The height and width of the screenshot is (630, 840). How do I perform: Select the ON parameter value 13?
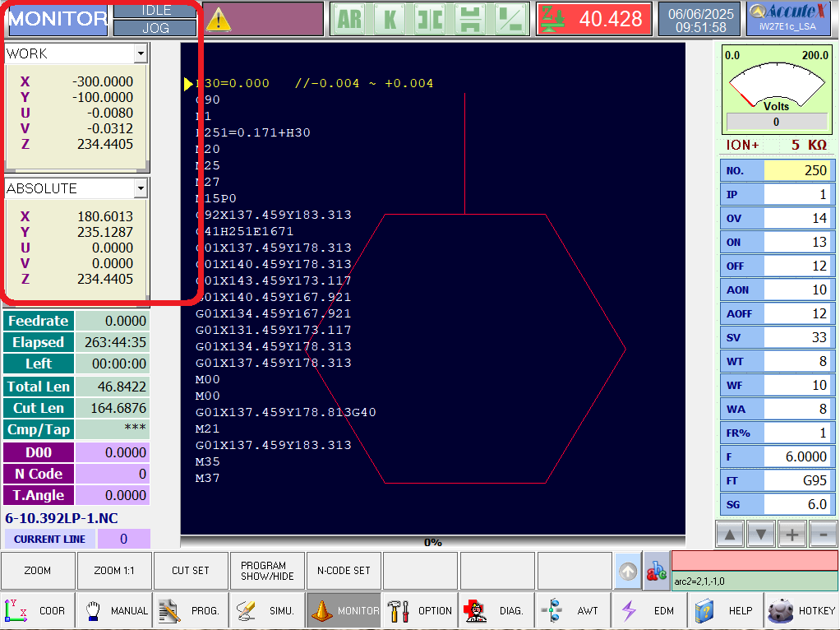(796, 243)
